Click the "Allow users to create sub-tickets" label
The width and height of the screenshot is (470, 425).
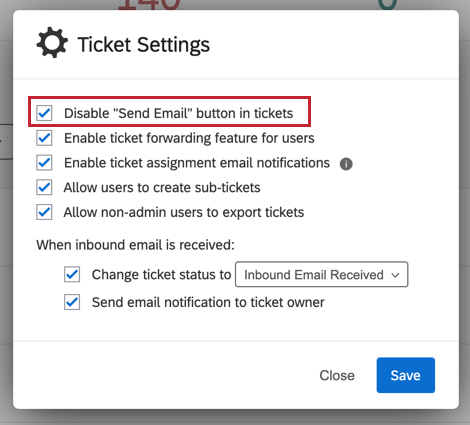tap(162, 188)
